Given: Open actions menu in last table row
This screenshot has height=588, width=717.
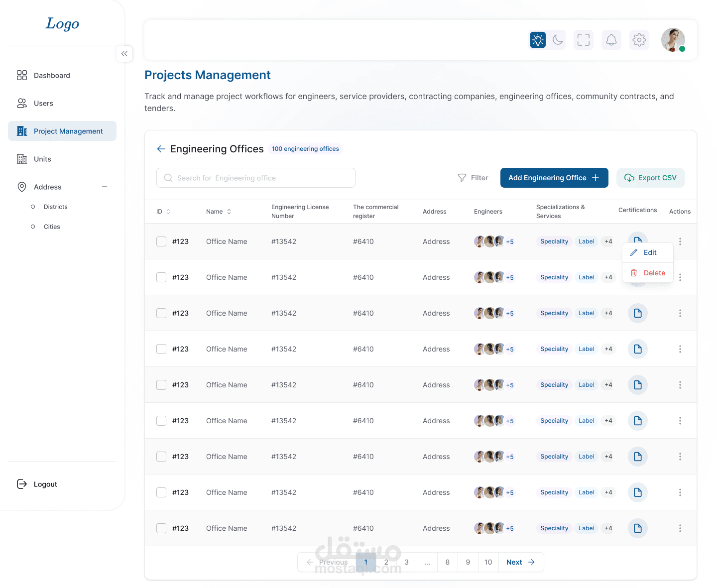Looking at the screenshot, I should tap(680, 528).
